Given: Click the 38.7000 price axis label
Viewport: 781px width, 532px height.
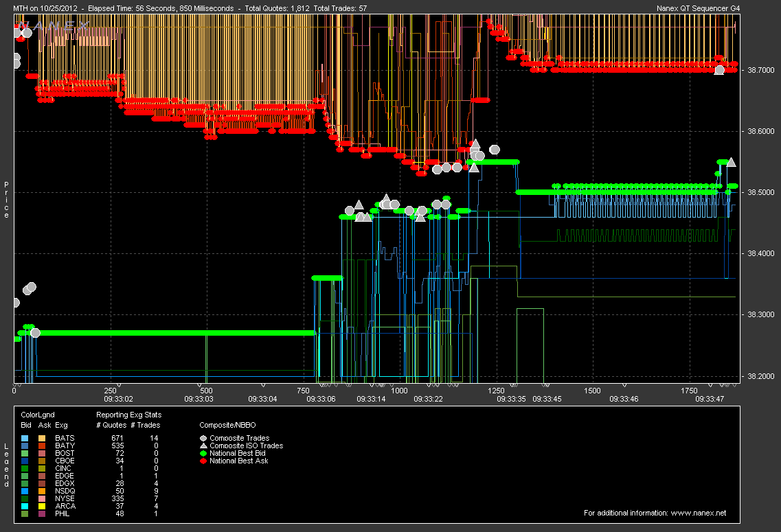Looking at the screenshot, I should pos(761,70).
